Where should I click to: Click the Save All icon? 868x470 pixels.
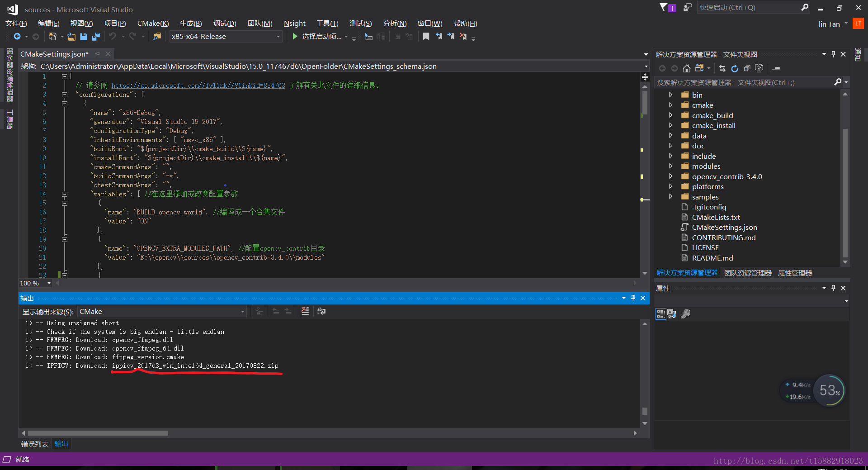[96, 37]
